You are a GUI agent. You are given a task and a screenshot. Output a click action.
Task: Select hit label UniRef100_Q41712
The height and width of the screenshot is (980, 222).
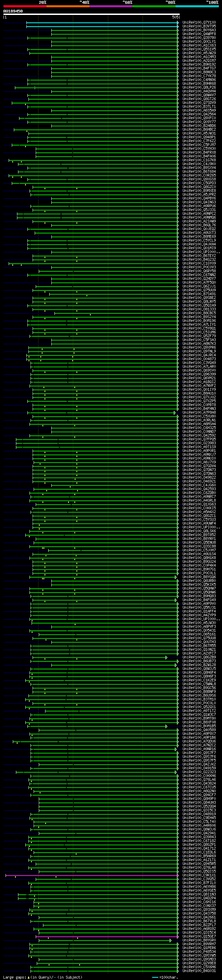[x=199, y=848]
